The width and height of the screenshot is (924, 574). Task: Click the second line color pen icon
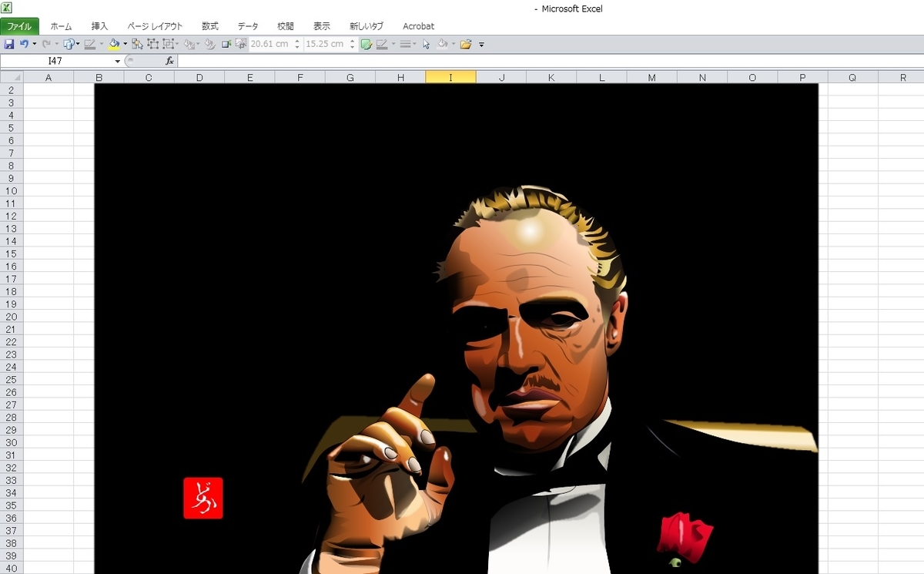pyautogui.click(x=382, y=44)
